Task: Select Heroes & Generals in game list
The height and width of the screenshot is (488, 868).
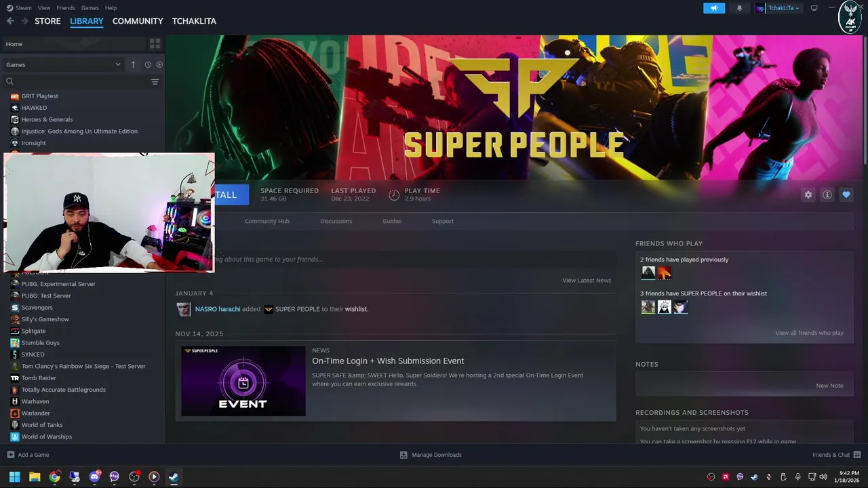Action: tap(47, 119)
